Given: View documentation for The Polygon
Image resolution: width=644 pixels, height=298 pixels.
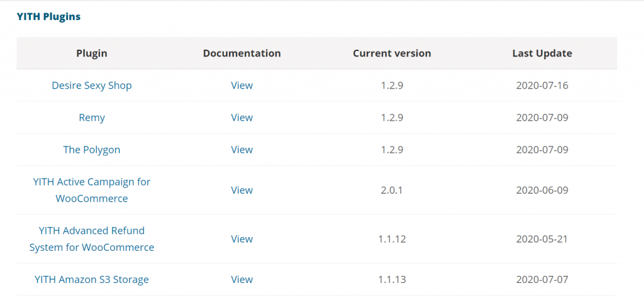Looking at the screenshot, I should [242, 150].
